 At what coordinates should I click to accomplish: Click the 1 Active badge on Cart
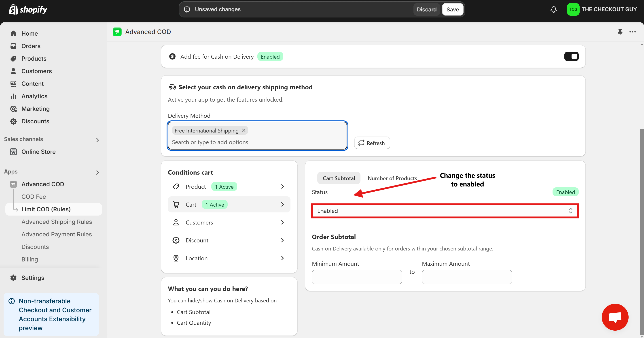[214, 204]
